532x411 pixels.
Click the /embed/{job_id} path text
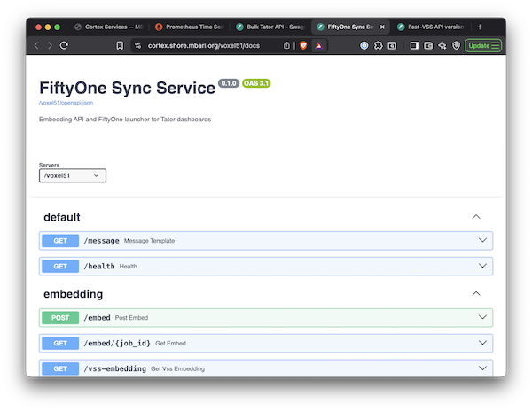(x=117, y=343)
